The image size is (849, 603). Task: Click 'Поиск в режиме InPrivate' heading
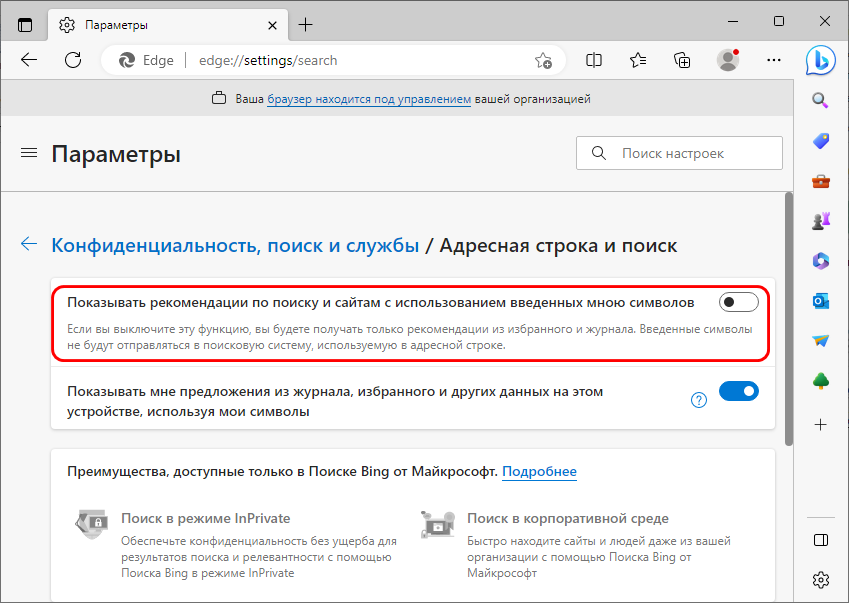pos(206,519)
